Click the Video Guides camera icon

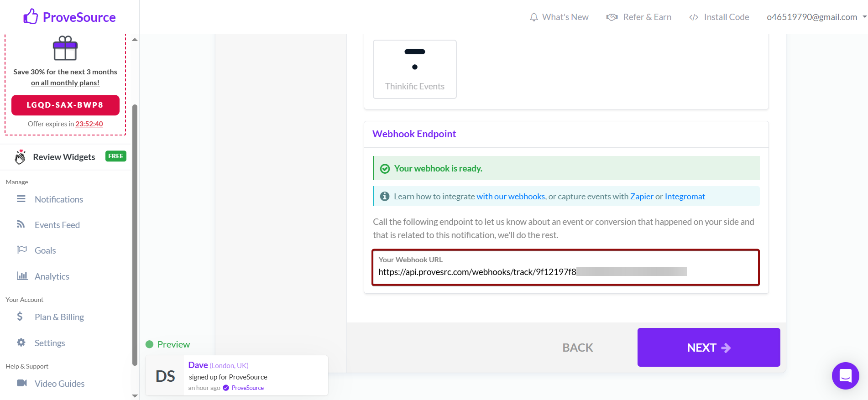coord(22,383)
